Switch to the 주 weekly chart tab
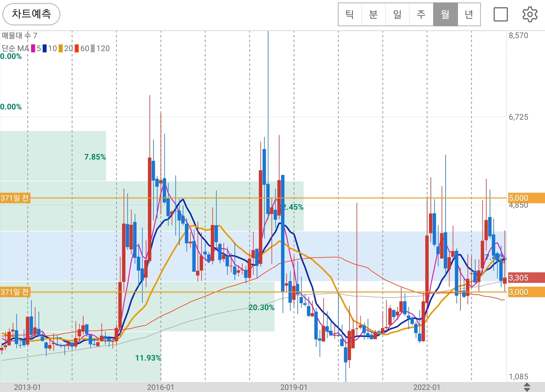545x392 pixels. pyautogui.click(x=421, y=15)
